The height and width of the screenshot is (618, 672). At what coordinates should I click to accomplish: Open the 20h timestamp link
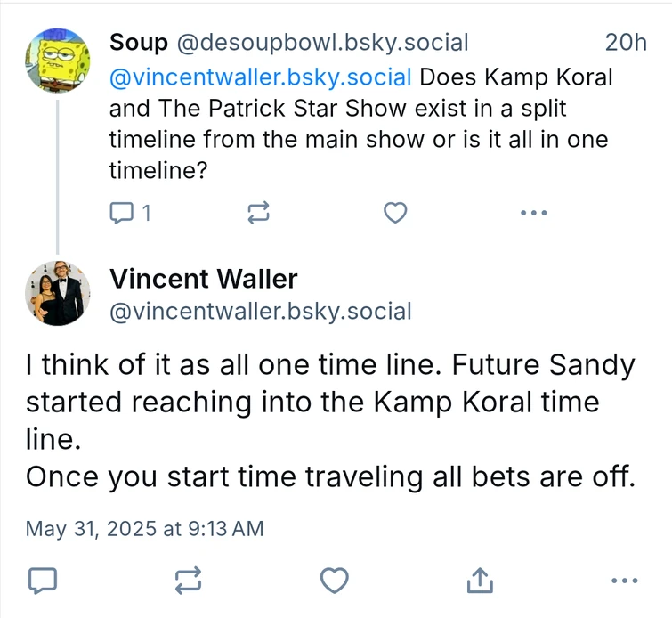(x=626, y=42)
